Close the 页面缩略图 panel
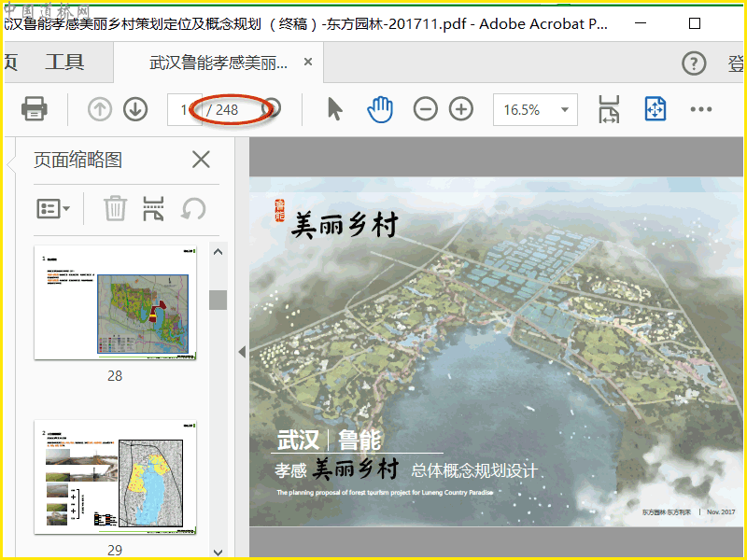747x560 pixels. click(201, 160)
